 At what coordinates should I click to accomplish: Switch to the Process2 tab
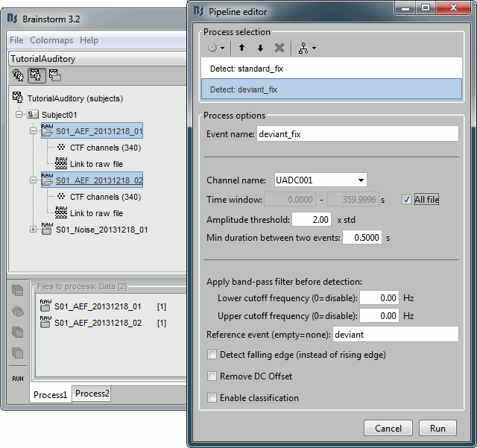tap(92, 394)
